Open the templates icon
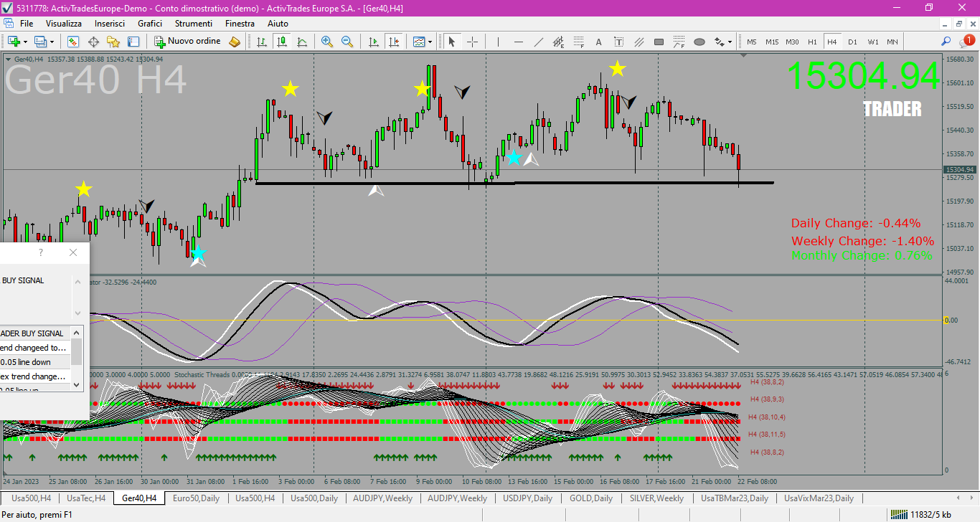This screenshot has height=522, width=980. coord(419,42)
